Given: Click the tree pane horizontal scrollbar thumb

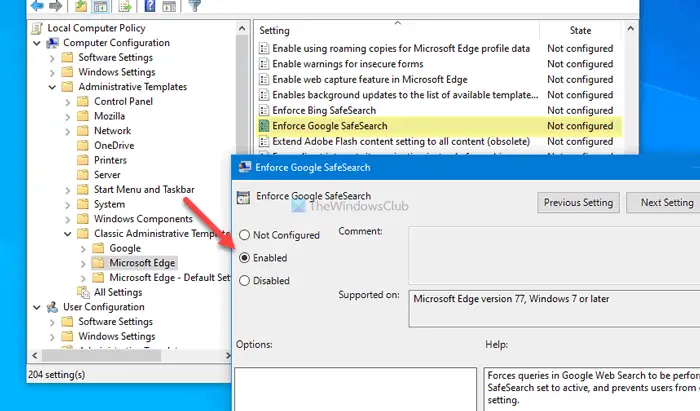Looking at the screenshot, I should [101, 356].
